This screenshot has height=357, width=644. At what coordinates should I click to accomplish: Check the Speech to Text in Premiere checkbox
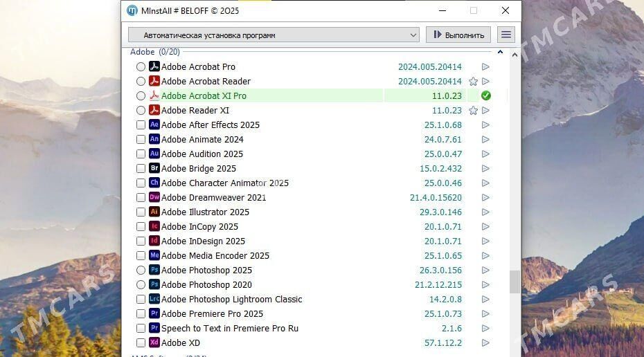click(x=141, y=328)
